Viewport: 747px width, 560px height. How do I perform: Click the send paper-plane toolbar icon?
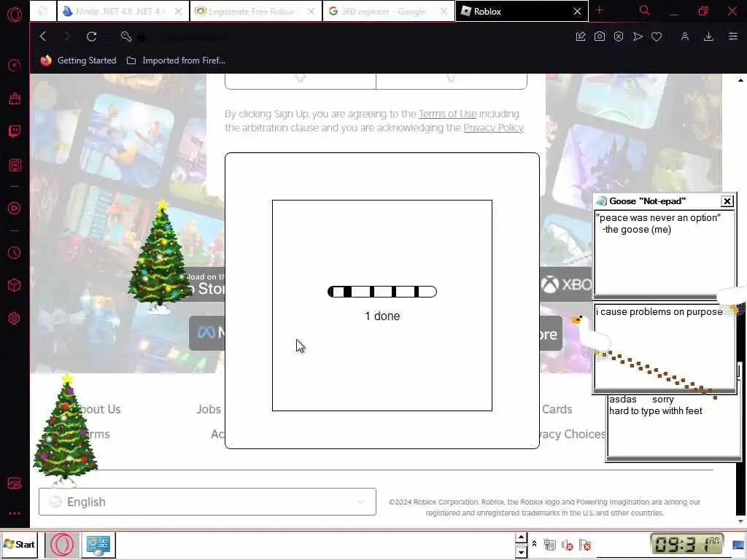[638, 36]
